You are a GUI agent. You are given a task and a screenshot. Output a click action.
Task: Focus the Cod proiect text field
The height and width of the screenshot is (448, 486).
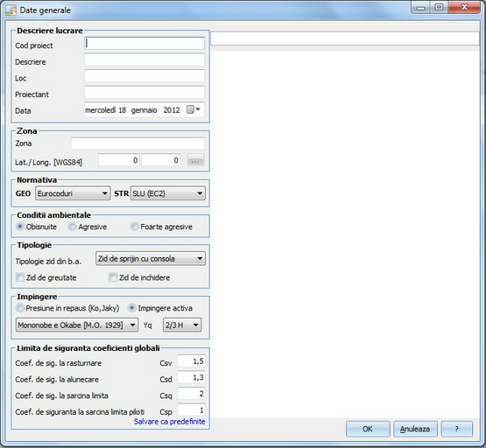click(144, 44)
